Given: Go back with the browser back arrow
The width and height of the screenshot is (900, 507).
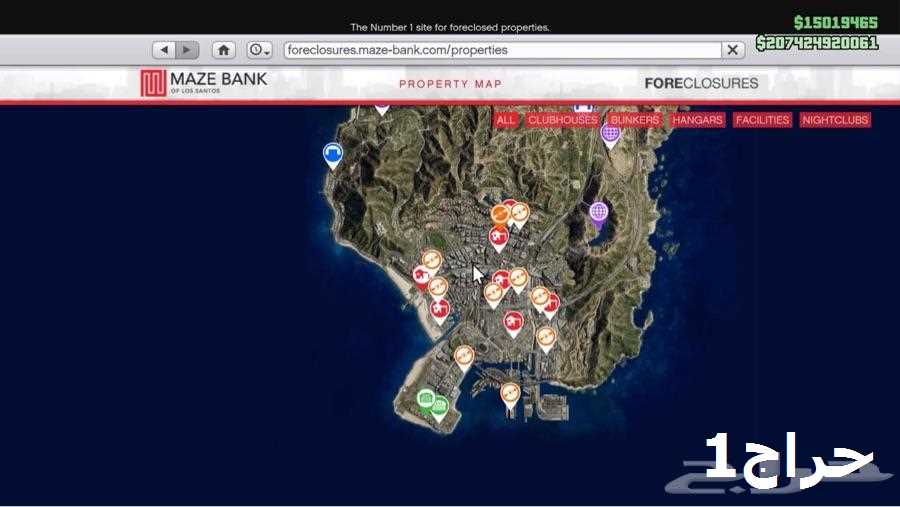Looking at the screenshot, I should pos(164,50).
